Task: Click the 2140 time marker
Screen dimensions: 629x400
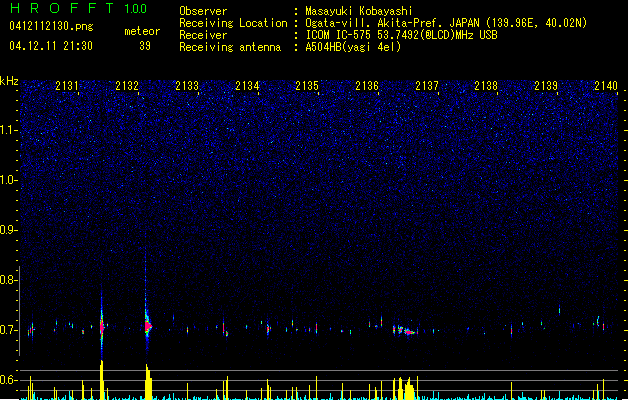Action: [x=606, y=85]
